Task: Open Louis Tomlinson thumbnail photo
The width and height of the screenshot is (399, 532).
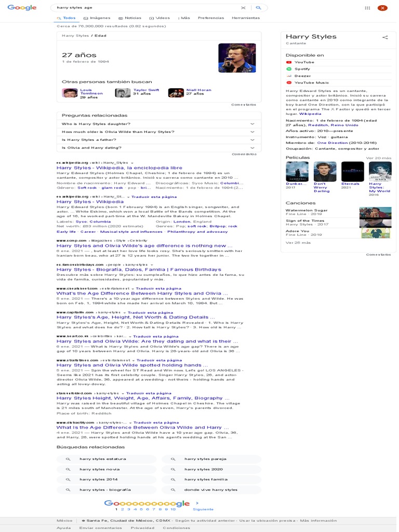Action: pyautogui.click(x=70, y=93)
